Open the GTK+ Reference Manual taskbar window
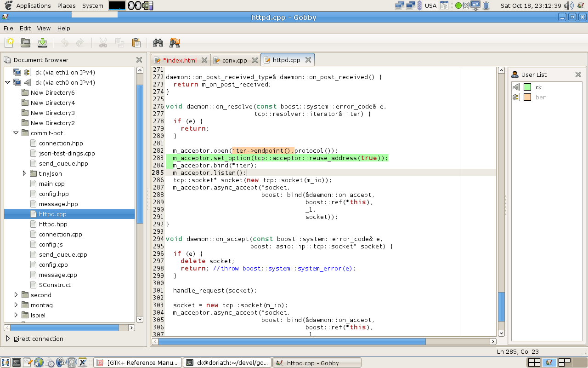The image size is (588, 368). 137,362
